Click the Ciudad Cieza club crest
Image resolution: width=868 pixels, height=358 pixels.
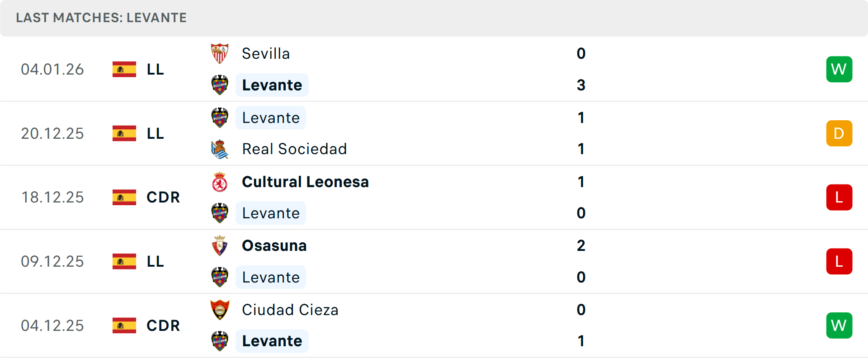click(220, 310)
